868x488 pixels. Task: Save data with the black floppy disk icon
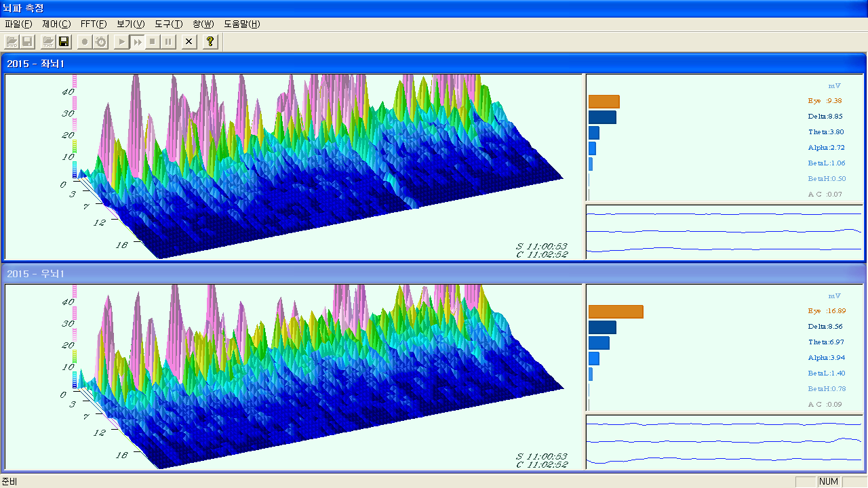coord(64,42)
